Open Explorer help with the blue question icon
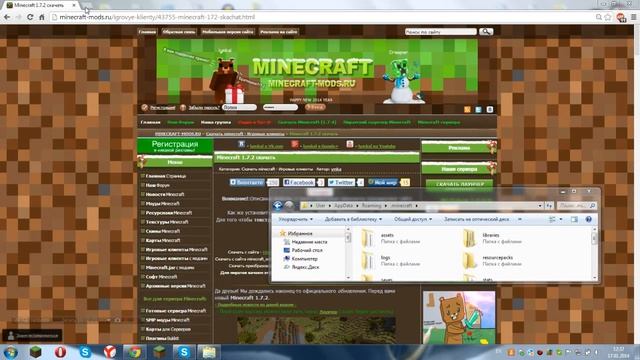 click(x=589, y=219)
